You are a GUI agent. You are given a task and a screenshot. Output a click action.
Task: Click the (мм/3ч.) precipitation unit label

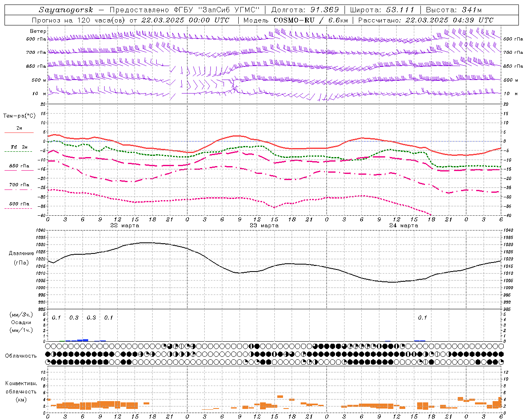pos(21,315)
